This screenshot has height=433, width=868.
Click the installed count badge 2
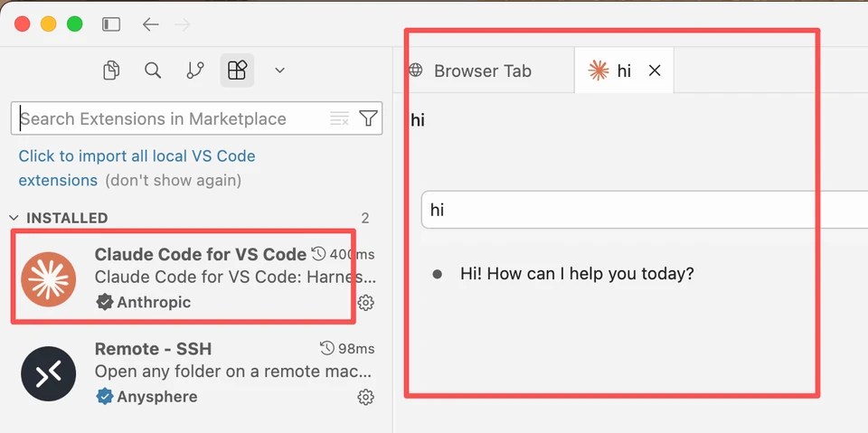pos(365,218)
